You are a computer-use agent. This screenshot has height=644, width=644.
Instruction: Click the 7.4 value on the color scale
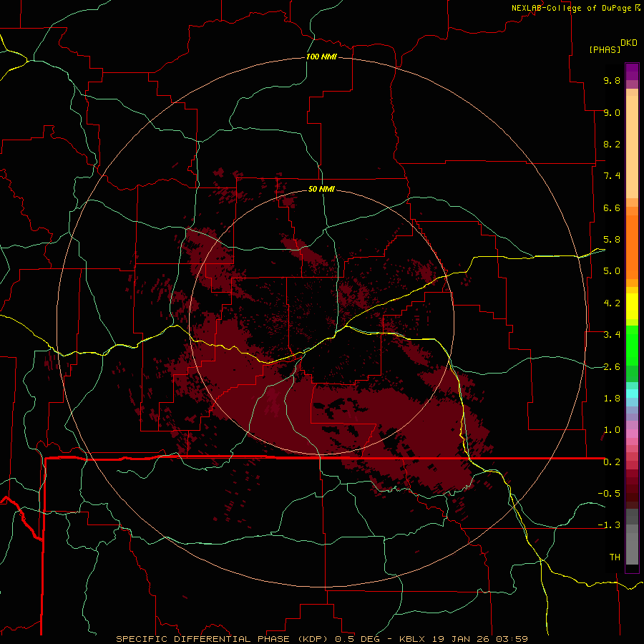(x=612, y=176)
